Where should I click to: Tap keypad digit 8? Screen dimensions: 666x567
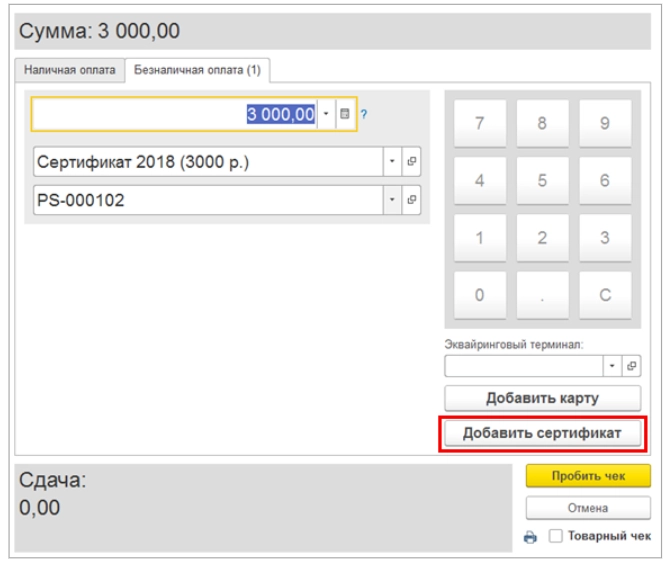pyautogui.click(x=542, y=123)
